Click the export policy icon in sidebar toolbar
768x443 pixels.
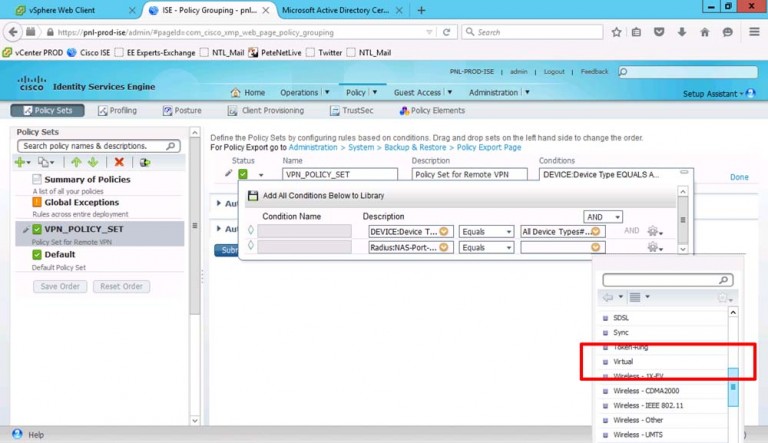pos(144,162)
